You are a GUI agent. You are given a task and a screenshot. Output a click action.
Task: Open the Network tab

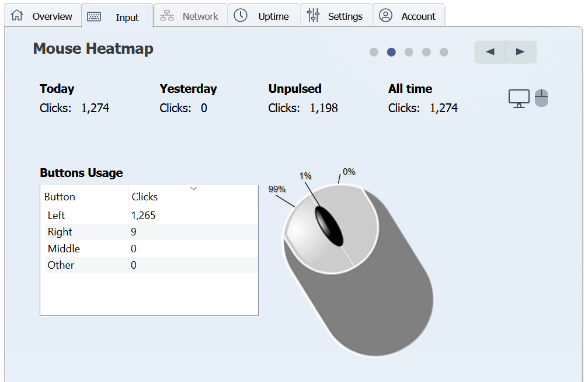point(190,16)
